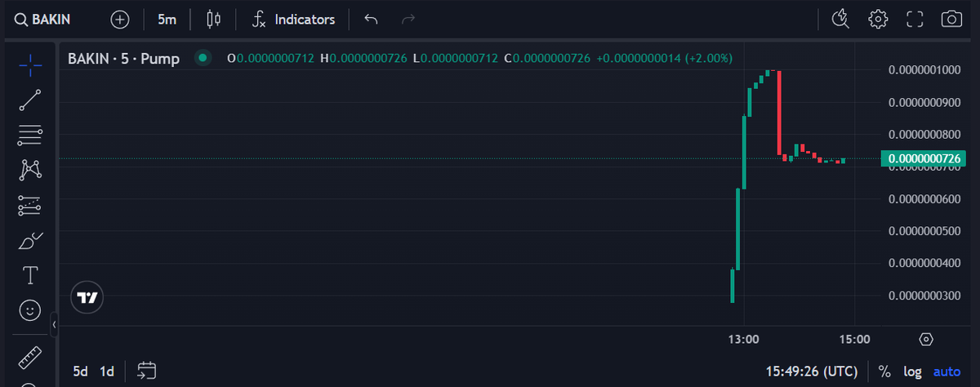Click the big red candlestick on chart
This screenshot has height=387, width=980.
780,112
